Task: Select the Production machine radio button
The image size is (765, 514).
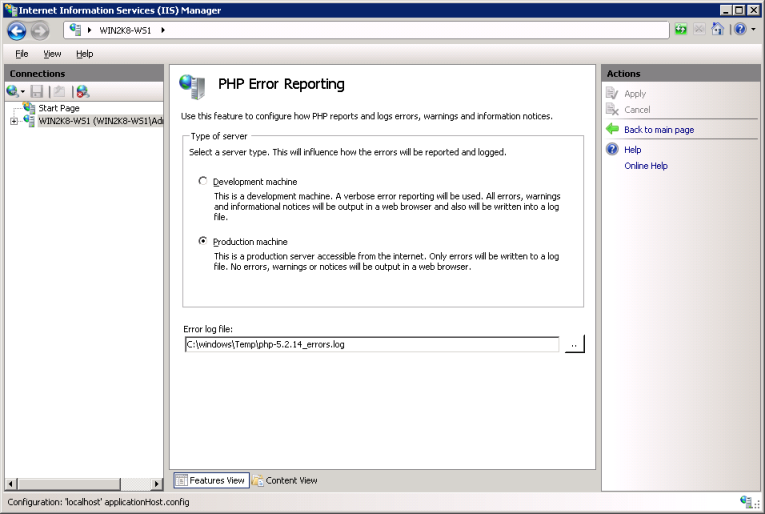Action: click(203, 241)
